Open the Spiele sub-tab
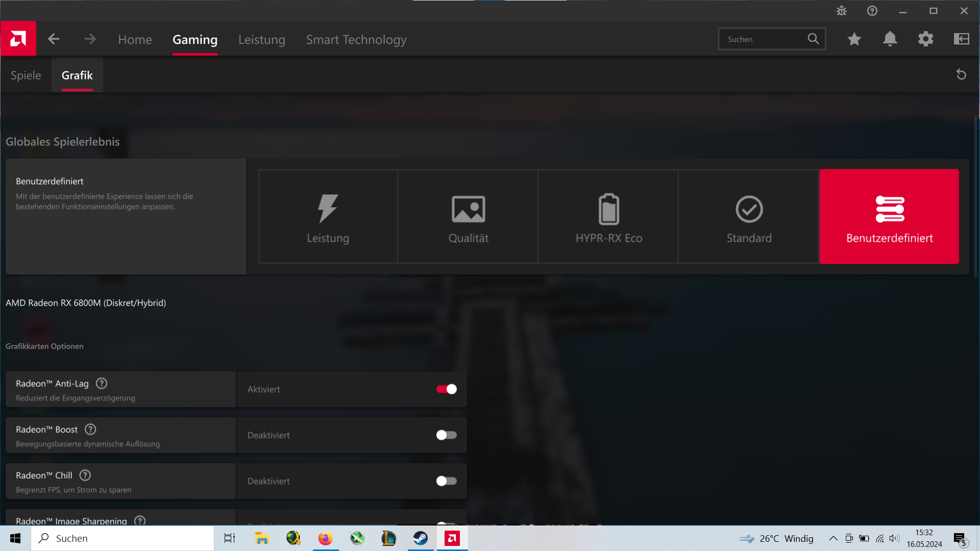Viewport: 980px width, 551px height. tap(26, 75)
